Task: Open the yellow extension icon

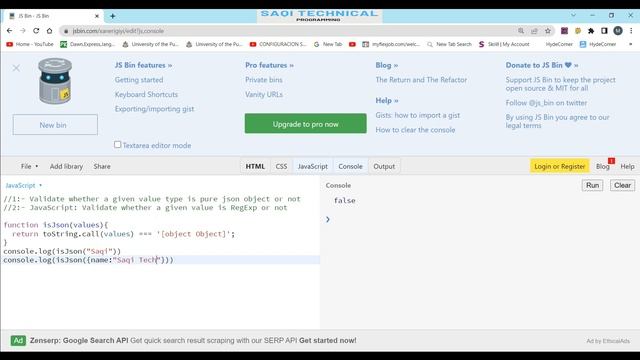Action: click(x=578, y=31)
